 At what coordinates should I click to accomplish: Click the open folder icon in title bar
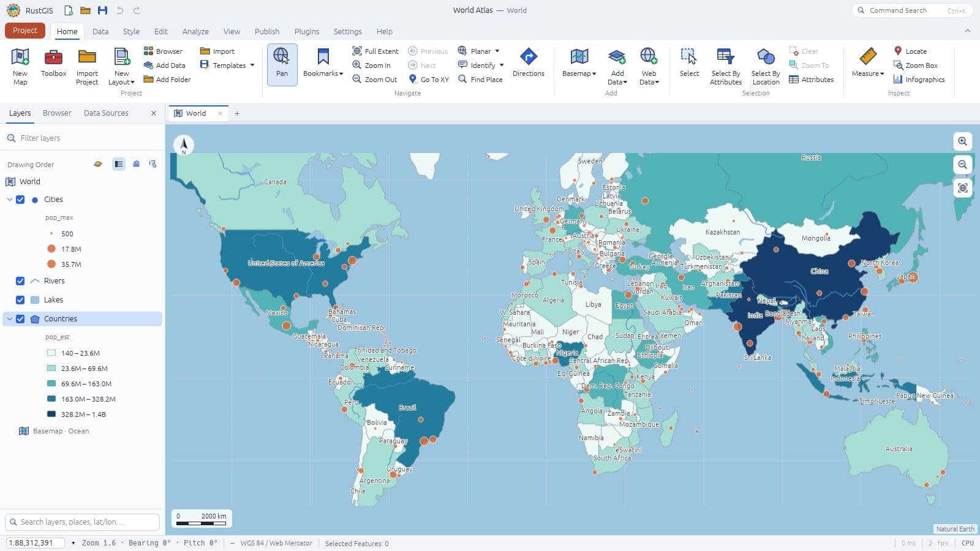tap(85, 10)
